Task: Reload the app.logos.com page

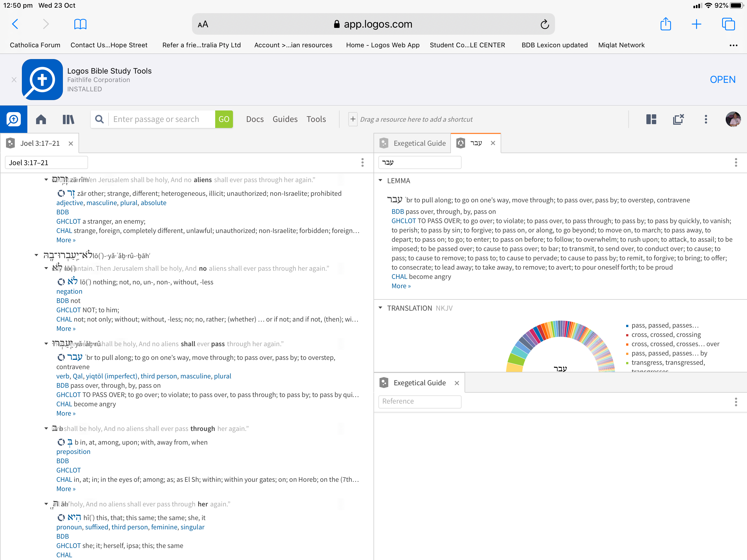Action: coord(544,24)
